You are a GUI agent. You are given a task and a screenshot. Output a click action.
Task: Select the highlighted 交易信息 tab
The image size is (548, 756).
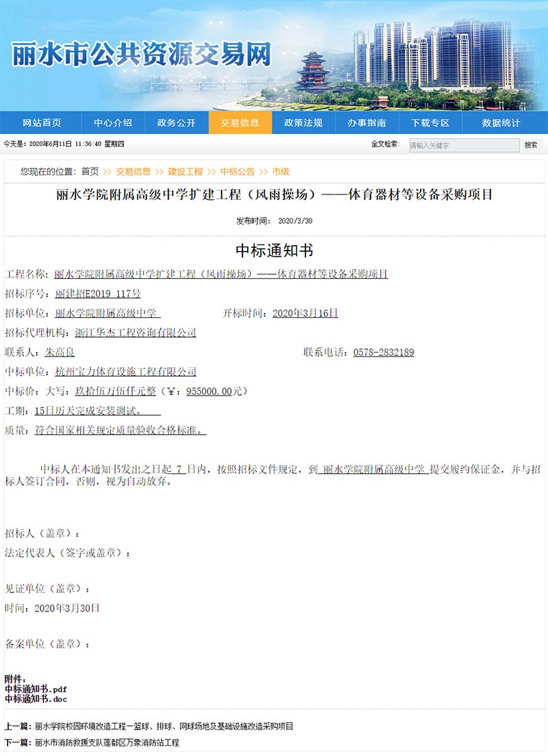(239, 123)
